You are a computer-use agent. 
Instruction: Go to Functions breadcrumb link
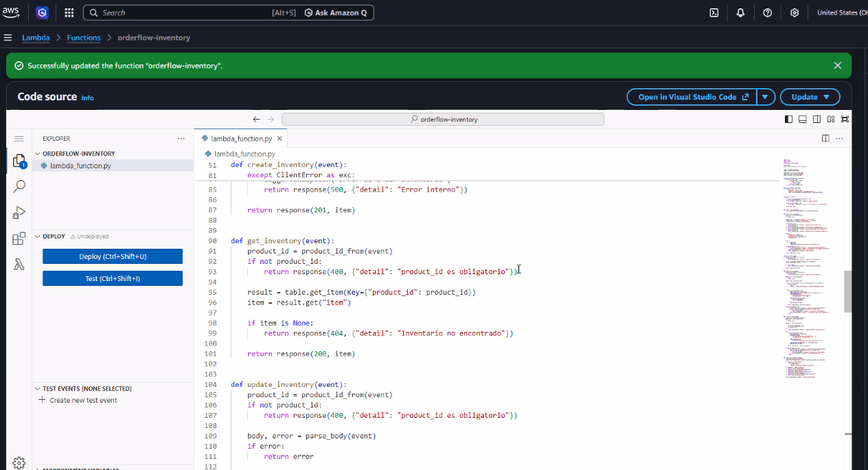[x=84, y=38]
